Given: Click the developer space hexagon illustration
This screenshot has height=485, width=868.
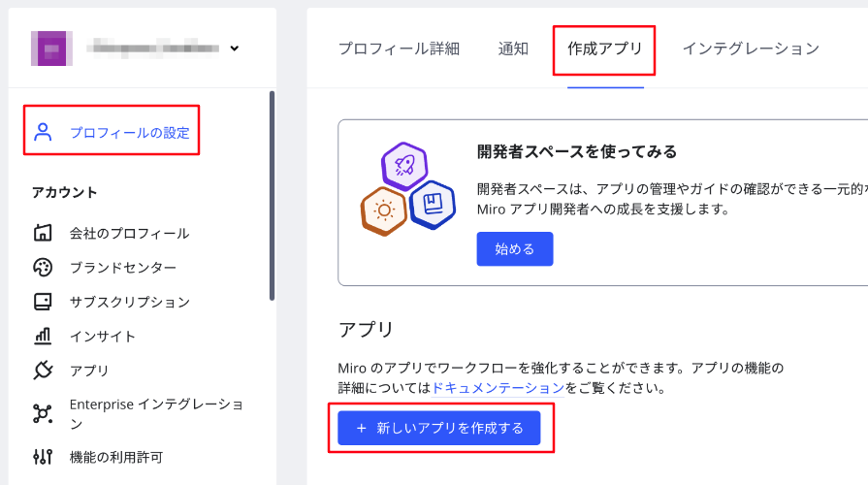Looking at the screenshot, I should pyautogui.click(x=408, y=189).
